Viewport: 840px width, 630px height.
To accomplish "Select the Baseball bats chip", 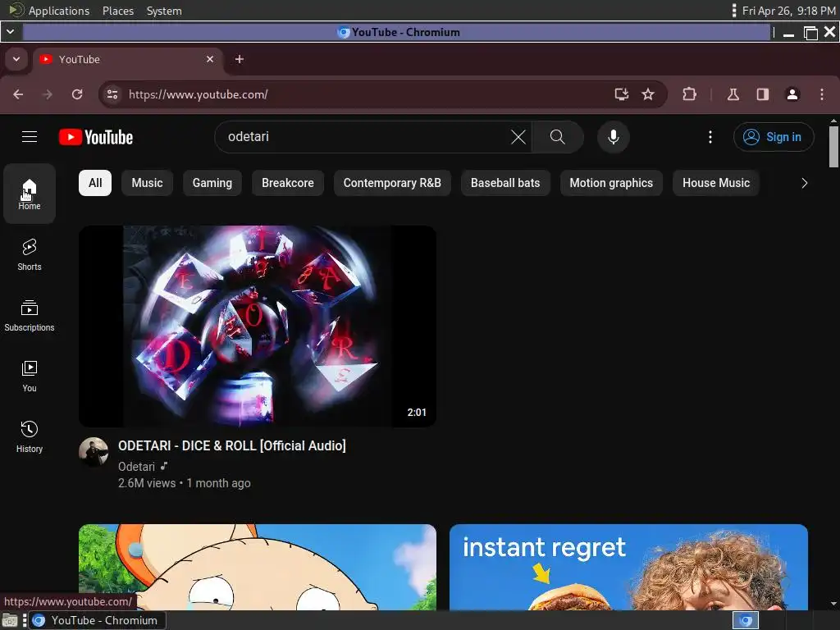I will tap(505, 183).
